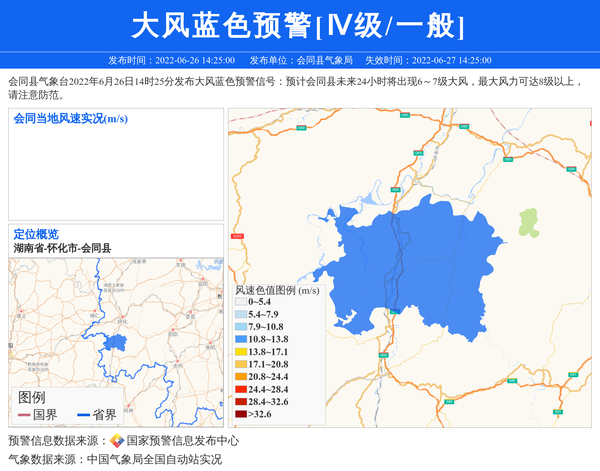Click the blue 省界 line sample in legend
Screen dimensions: 600x471
pyautogui.click(x=83, y=415)
